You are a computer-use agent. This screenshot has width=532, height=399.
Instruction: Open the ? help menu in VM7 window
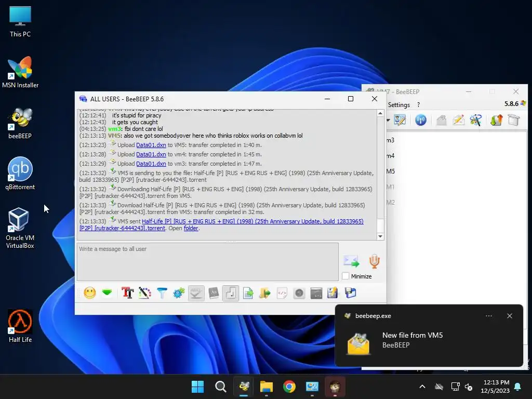[418, 105]
